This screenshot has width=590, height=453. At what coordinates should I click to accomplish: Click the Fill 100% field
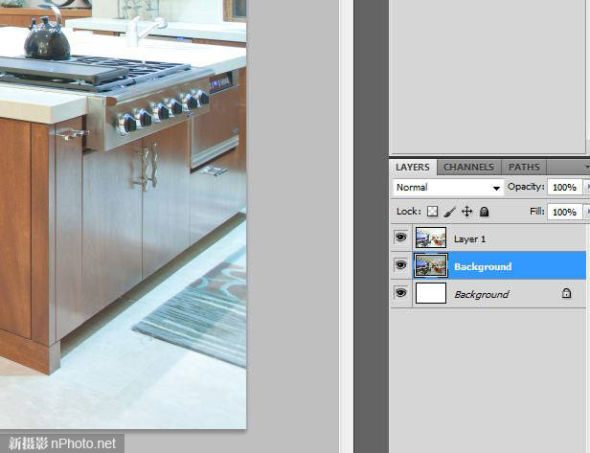564,212
